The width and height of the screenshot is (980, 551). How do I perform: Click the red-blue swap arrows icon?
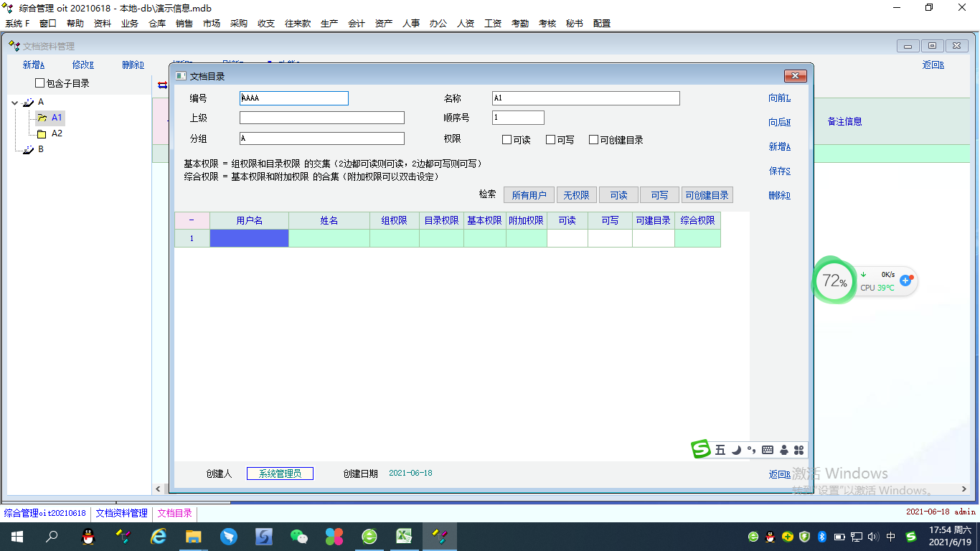coord(162,85)
